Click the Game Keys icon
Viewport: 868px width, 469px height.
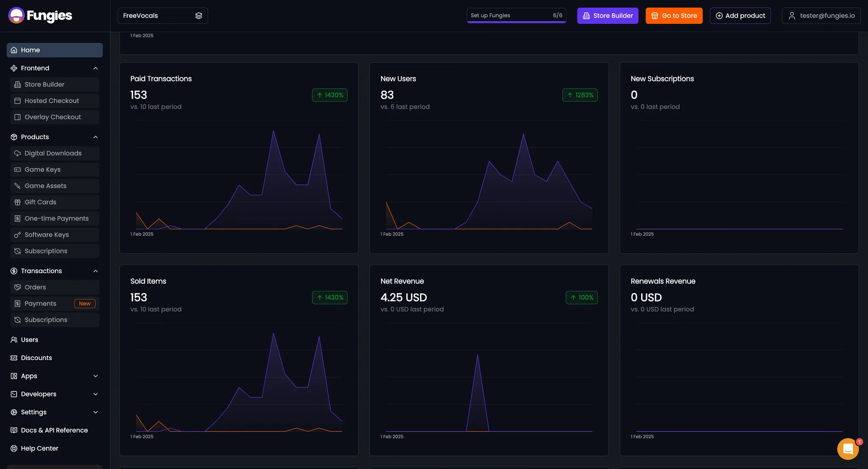pos(17,170)
